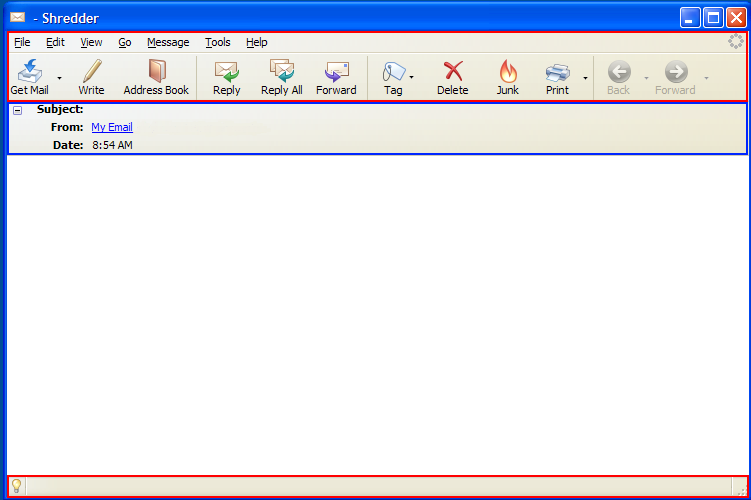Click the Get Mail toolbar icon
Screen dimensions: 751x500
(x=30, y=71)
